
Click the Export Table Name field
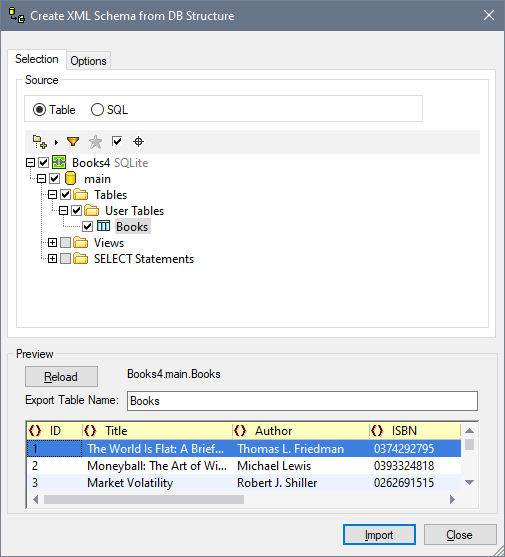coord(302,401)
